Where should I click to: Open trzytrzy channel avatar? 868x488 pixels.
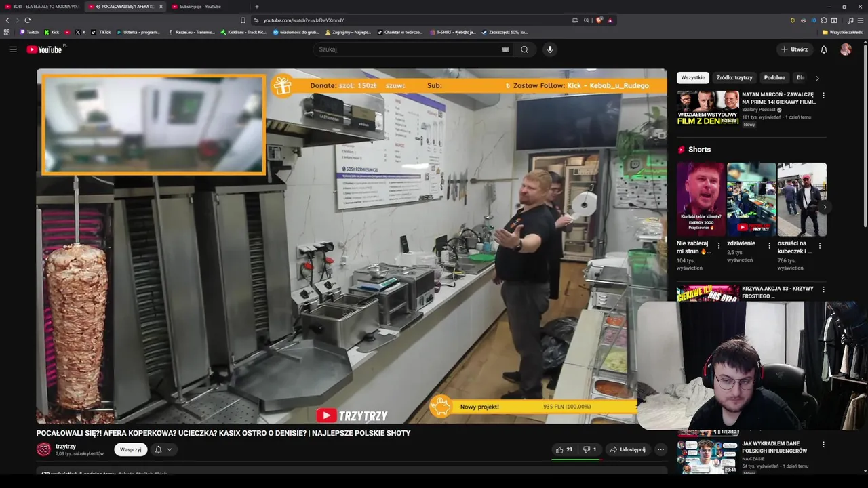[43, 449]
